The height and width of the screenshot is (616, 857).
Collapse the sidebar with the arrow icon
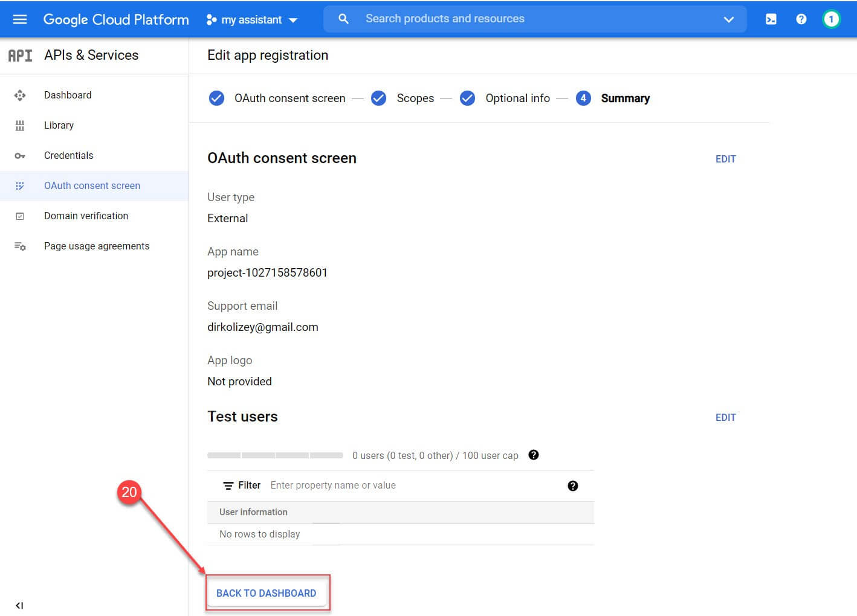point(19,605)
